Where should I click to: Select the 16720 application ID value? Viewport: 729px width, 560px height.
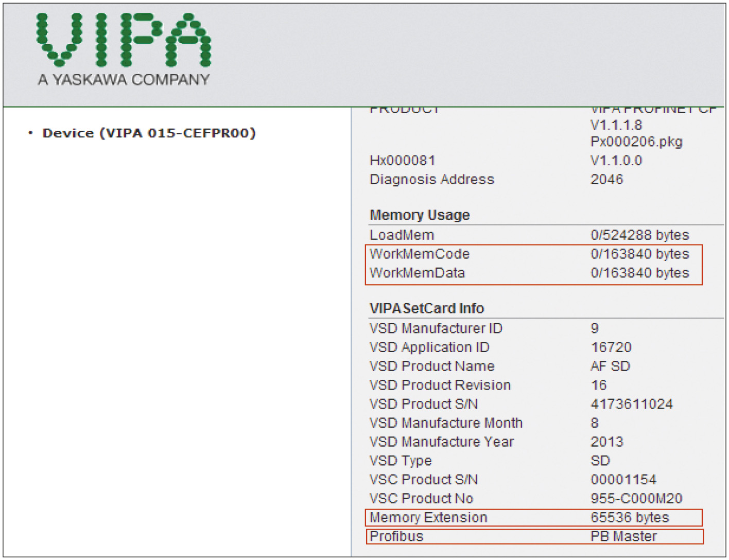611,347
